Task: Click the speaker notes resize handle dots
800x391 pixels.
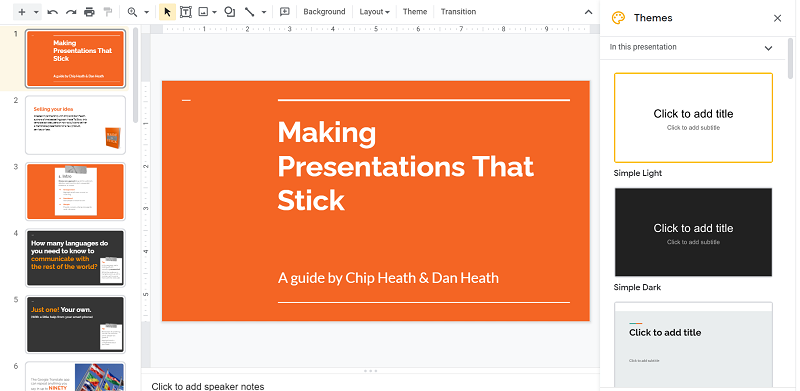Action: coord(371,371)
